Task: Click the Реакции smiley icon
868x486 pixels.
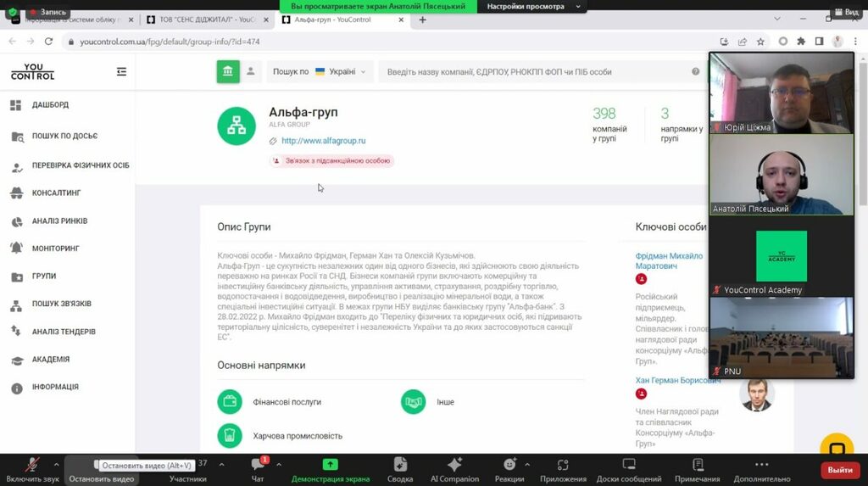Action: [509, 469]
